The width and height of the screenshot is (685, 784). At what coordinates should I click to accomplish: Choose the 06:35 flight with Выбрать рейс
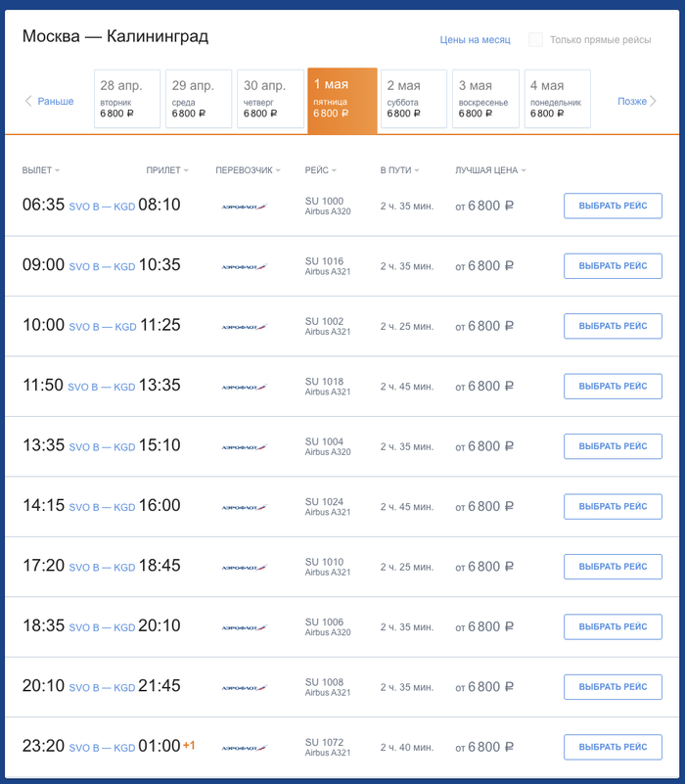tap(613, 207)
